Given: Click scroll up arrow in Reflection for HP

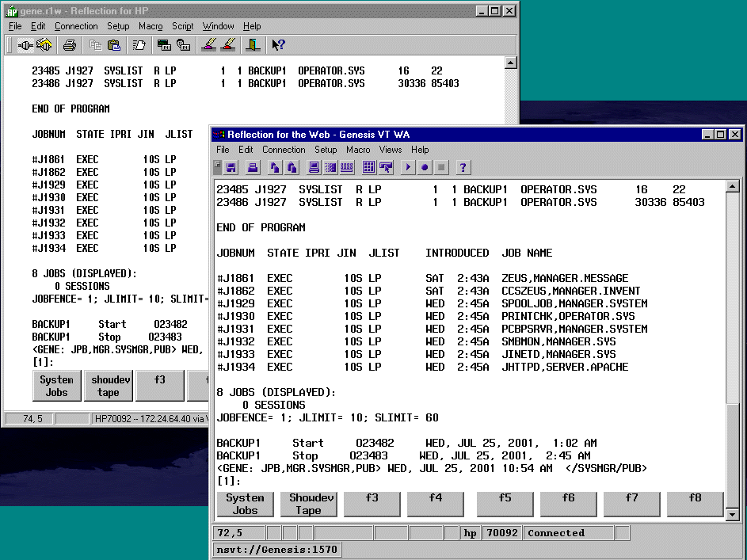Looking at the screenshot, I should (x=511, y=63).
